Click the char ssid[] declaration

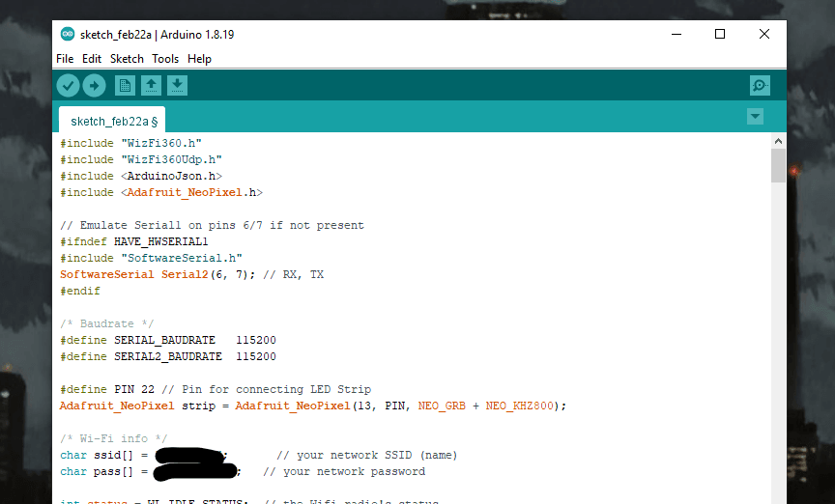click(x=144, y=455)
